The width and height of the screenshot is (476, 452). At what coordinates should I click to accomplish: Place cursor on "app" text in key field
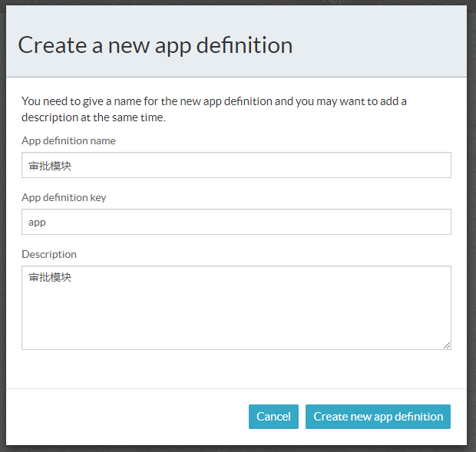tap(37, 223)
